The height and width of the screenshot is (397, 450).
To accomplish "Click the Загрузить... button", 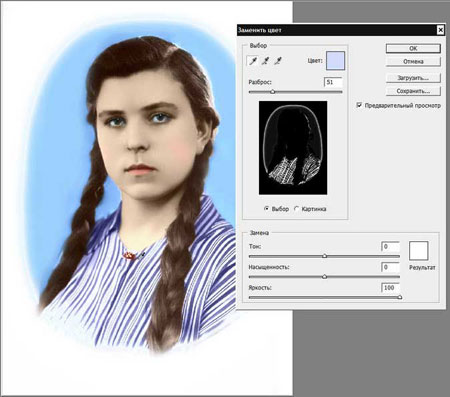I will pyautogui.click(x=413, y=78).
